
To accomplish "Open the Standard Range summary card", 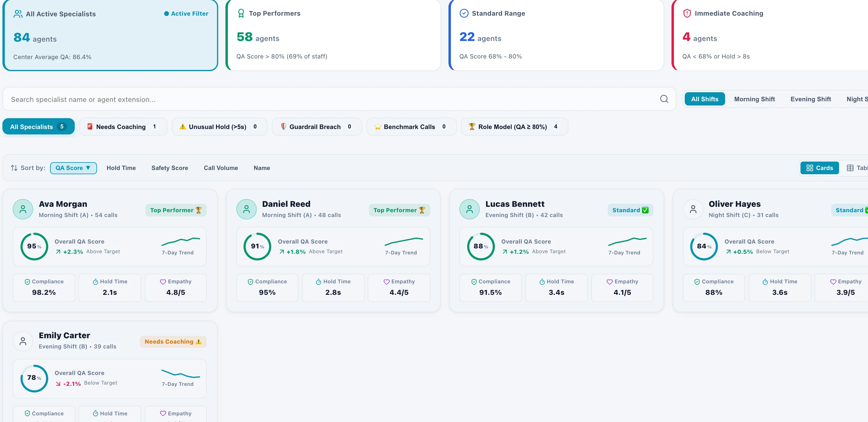I will click(556, 35).
